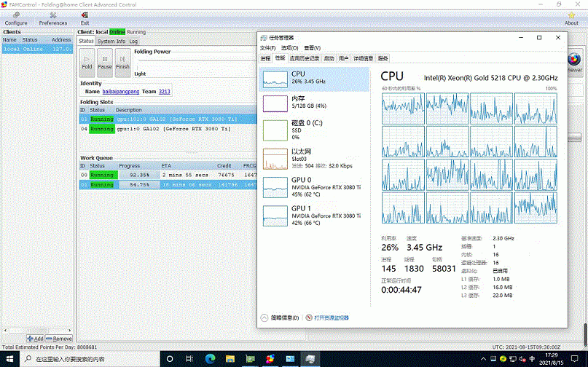Click the Fold button

[87, 63]
